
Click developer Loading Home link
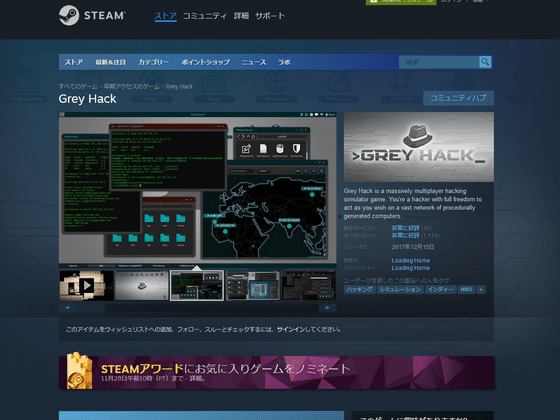[x=410, y=260]
